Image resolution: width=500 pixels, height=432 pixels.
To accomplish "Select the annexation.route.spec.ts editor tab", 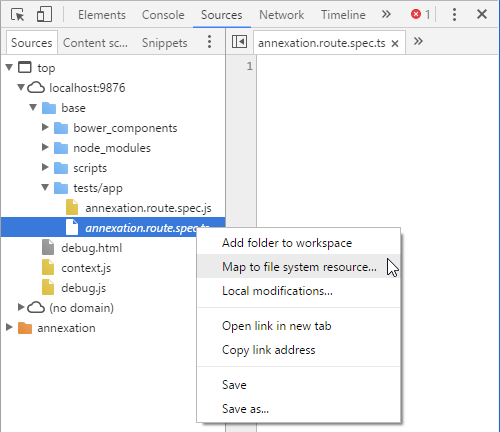I will 321,43.
